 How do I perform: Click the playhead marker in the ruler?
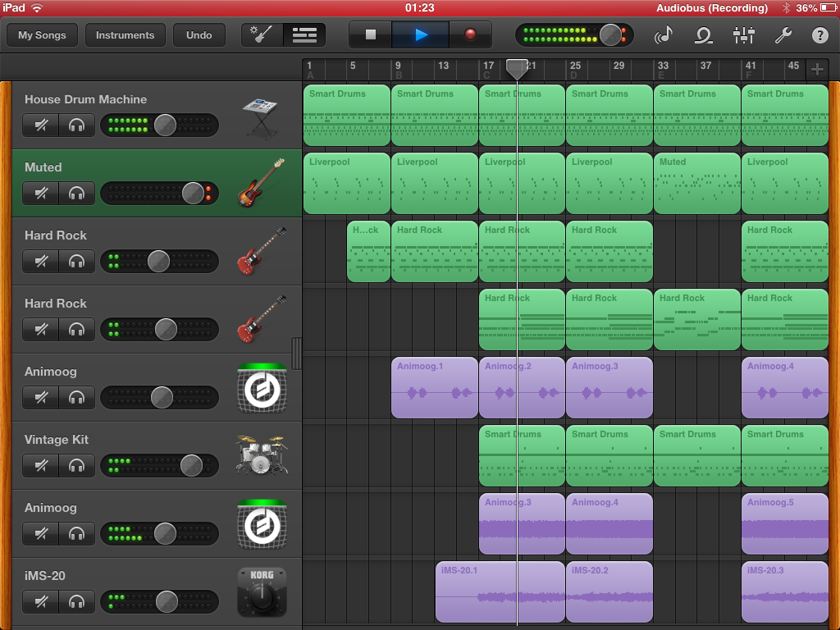pos(517,69)
